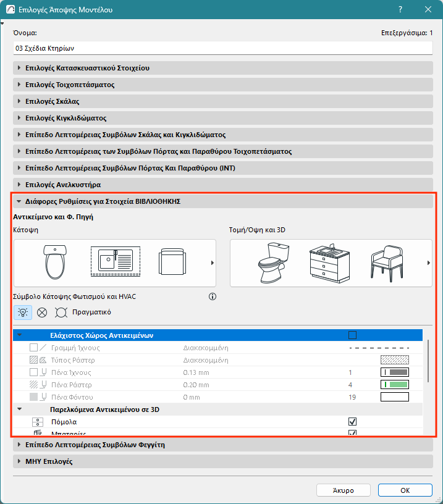443x504 pixels.
Task: Select the 3D toilet preview
Action: [274, 263]
